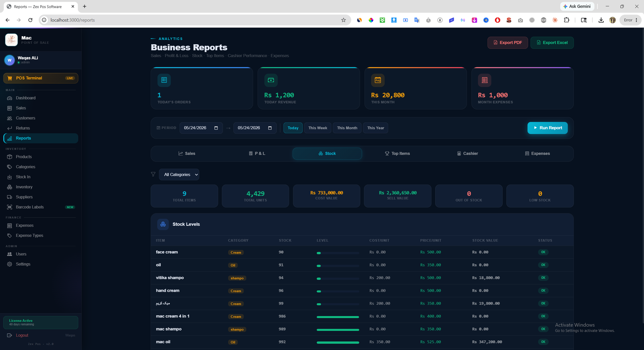Open a new browser tab
This screenshot has height=350, width=644.
(85, 6)
